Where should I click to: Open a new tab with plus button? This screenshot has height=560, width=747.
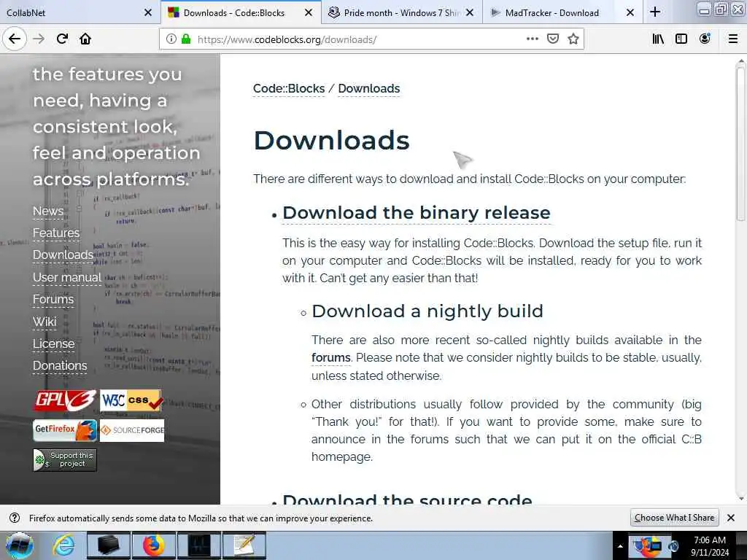click(x=655, y=12)
